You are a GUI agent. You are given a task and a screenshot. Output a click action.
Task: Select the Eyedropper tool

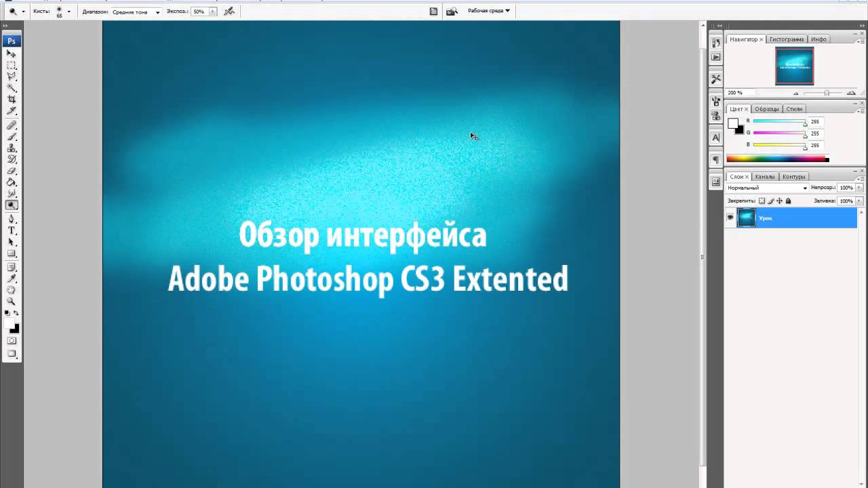pyautogui.click(x=12, y=279)
